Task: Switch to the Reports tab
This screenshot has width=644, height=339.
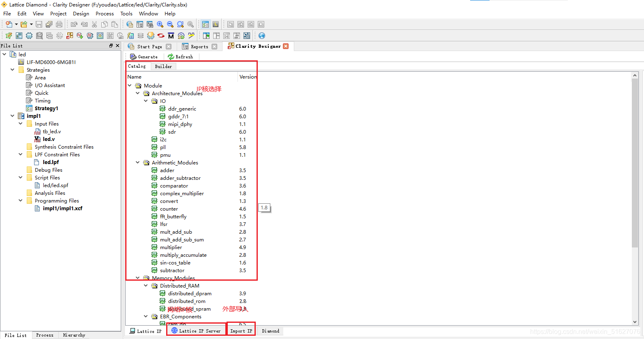Action: tap(199, 47)
